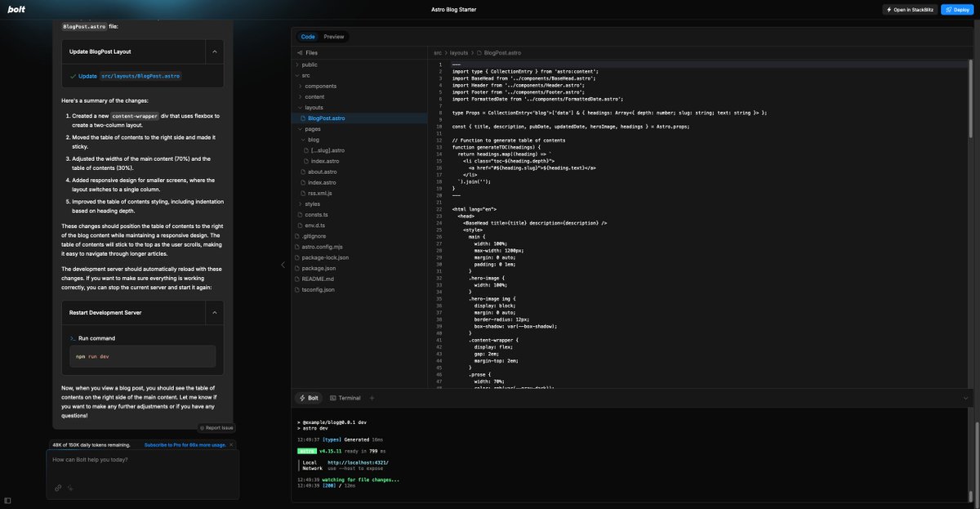Click the Run command terminal icon
Image resolution: width=980 pixels, height=509 pixels.
[x=73, y=337]
